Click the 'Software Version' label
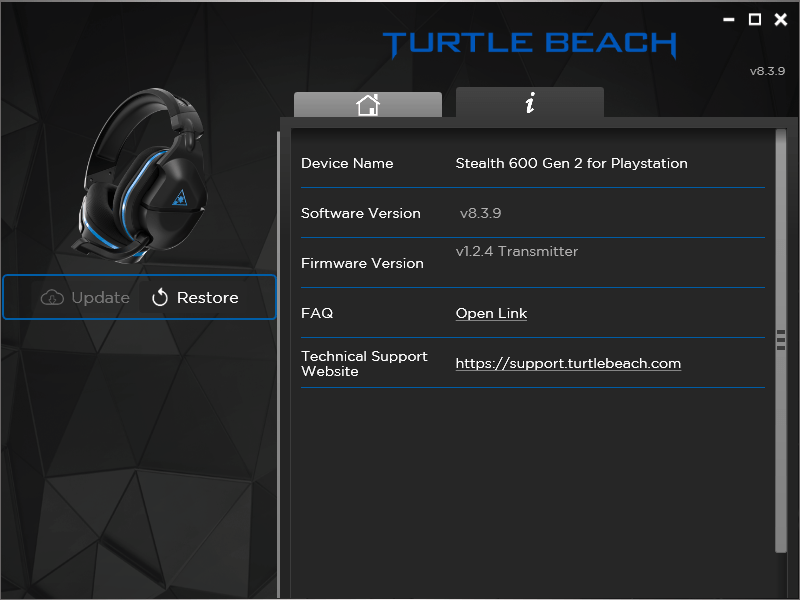Image resolution: width=800 pixels, height=600 pixels. click(361, 213)
